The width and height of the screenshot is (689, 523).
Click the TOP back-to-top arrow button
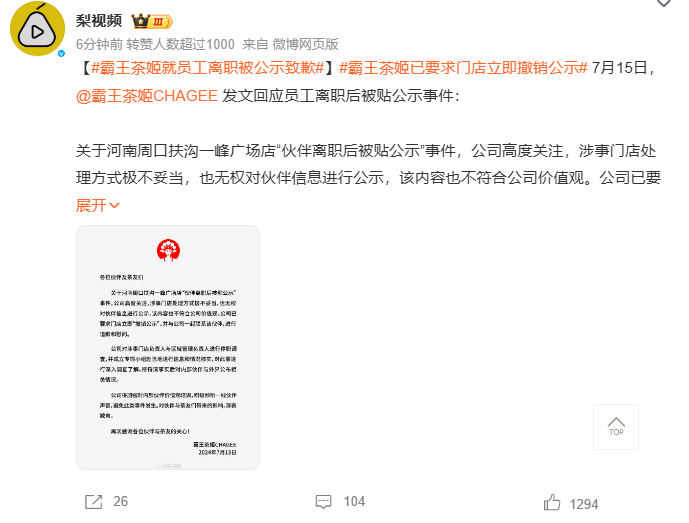[616, 427]
